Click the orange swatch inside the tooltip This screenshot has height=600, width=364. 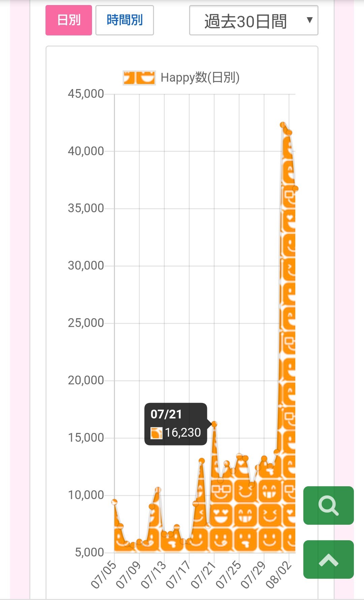[x=156, y=433]
